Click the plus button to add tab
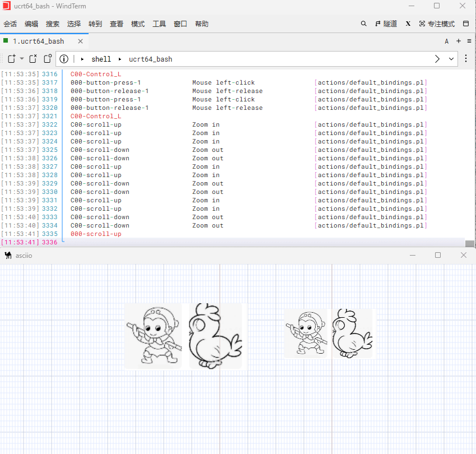The image size is (476, 454). (459, 41)
